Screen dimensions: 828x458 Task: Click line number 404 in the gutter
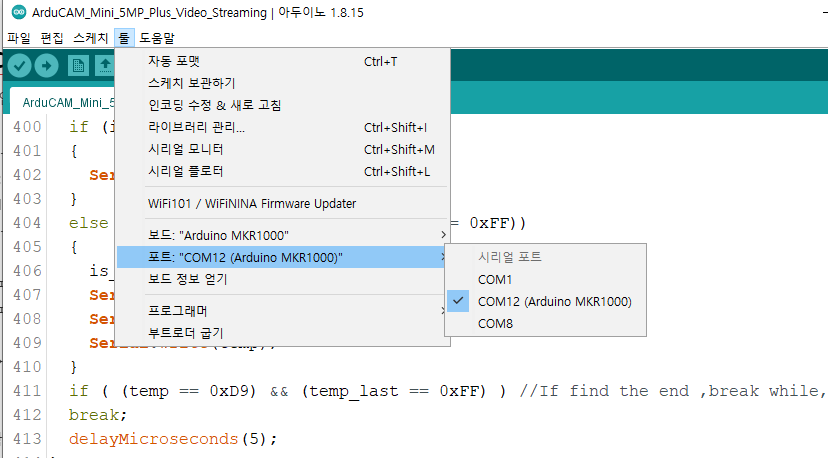[x=27, y=223]
